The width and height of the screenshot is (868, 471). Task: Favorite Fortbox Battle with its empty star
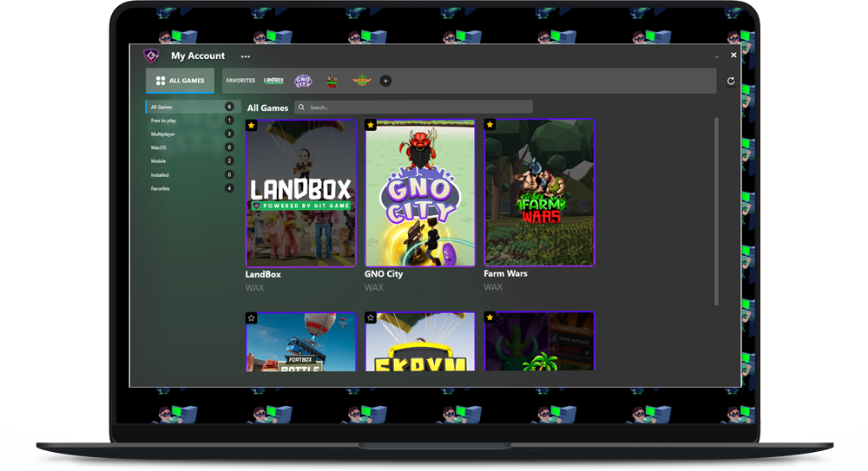(252, 318)
